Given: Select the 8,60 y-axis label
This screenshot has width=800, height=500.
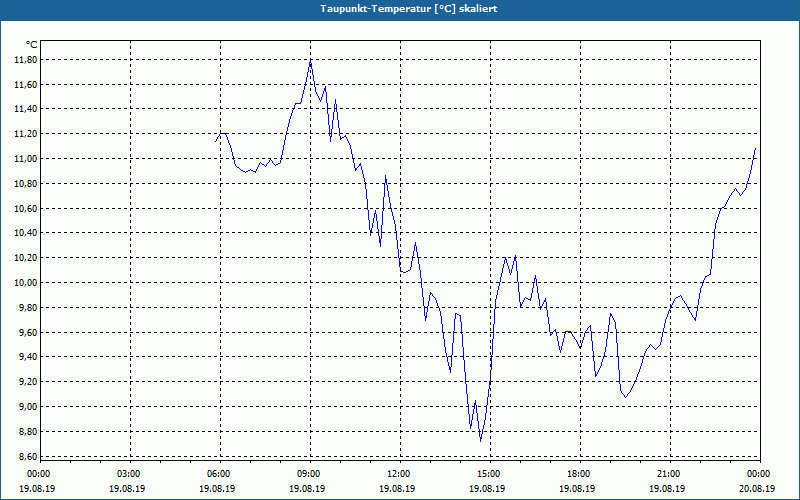Looking at the screenshot, I should tap(28, 457).
